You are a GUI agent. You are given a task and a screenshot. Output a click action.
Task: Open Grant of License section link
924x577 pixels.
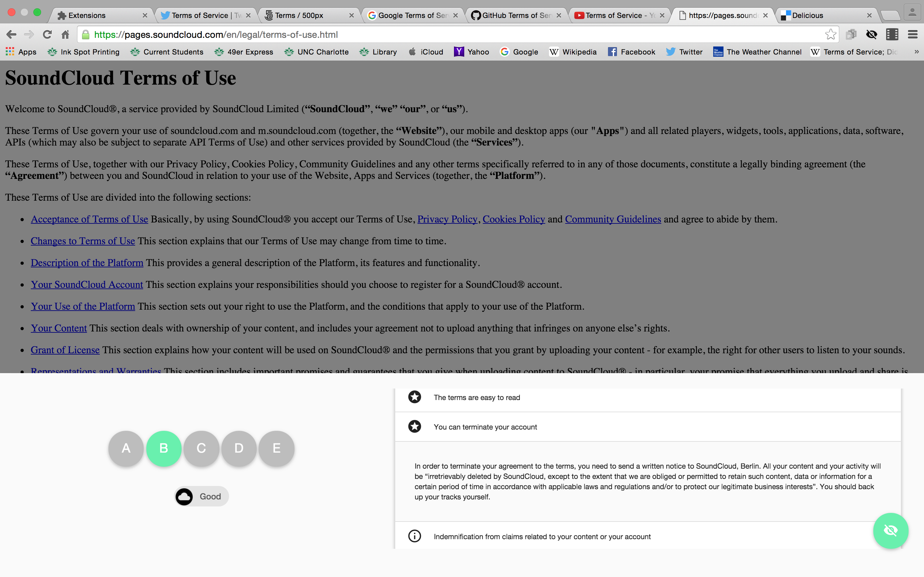point(65,350)
